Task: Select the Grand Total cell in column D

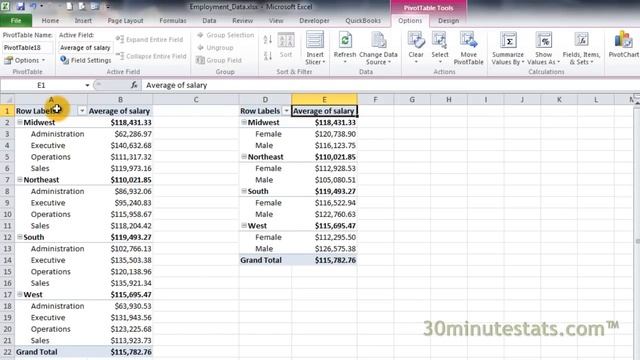Action: [x=265, y=260]
